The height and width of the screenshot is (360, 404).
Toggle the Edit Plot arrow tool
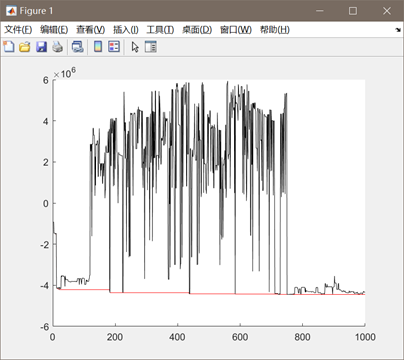click(135, 47)
